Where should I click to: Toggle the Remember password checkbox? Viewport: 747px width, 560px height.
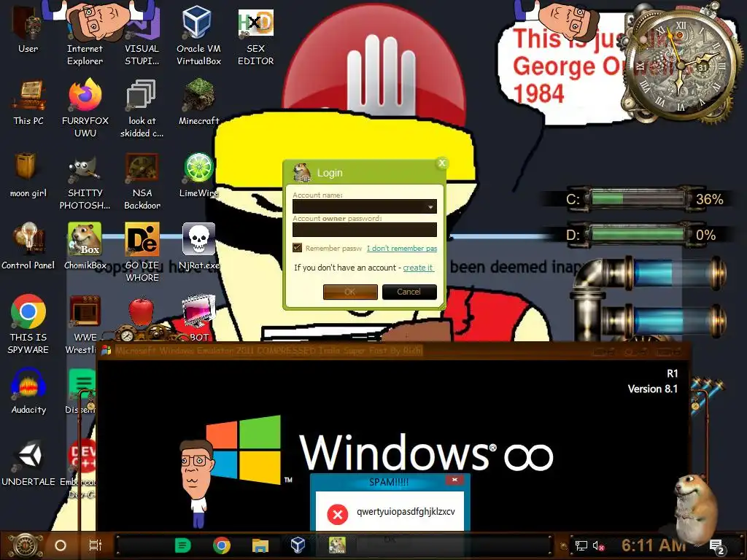point(298,248)
